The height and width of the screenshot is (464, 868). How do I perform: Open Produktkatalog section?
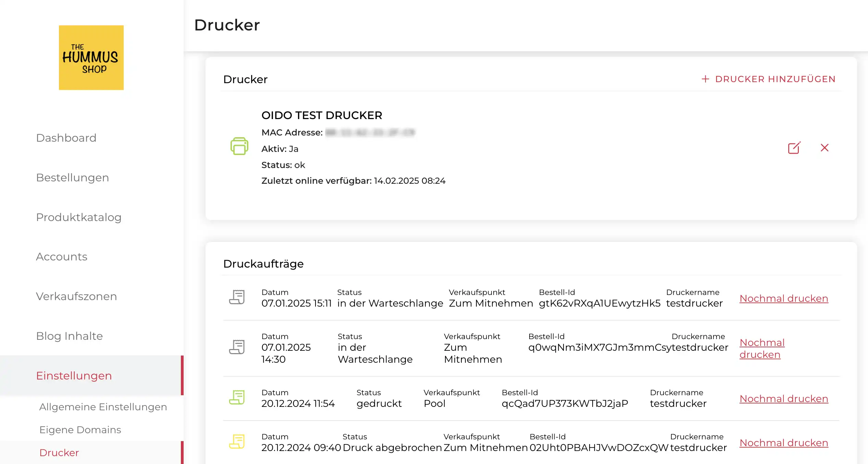click(78, 217)
